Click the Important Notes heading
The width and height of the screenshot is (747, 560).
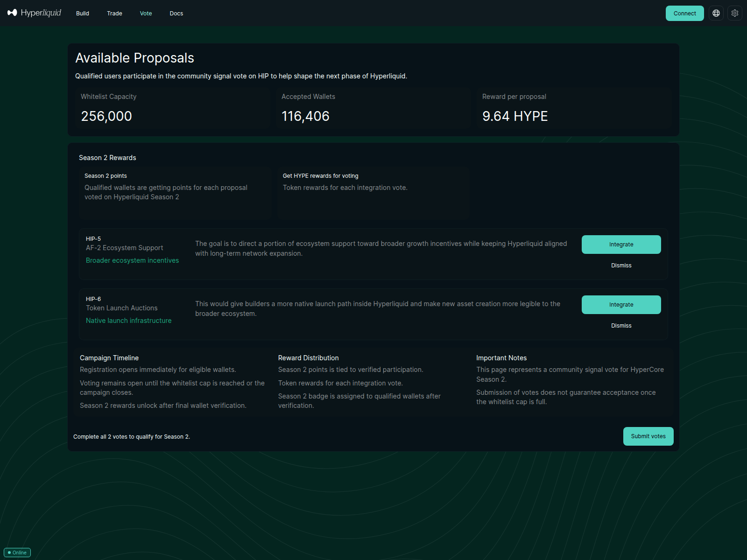tap(501, 358)
